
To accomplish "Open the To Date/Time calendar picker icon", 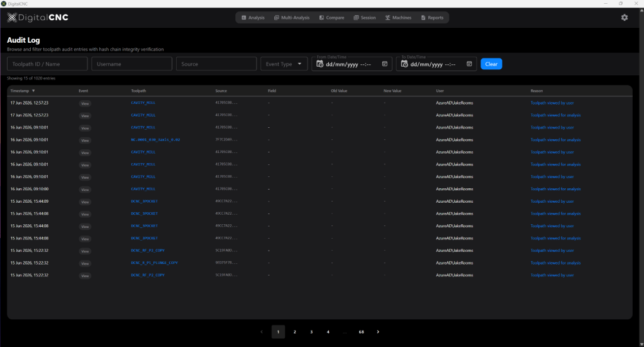I will (x=469, y=64).
